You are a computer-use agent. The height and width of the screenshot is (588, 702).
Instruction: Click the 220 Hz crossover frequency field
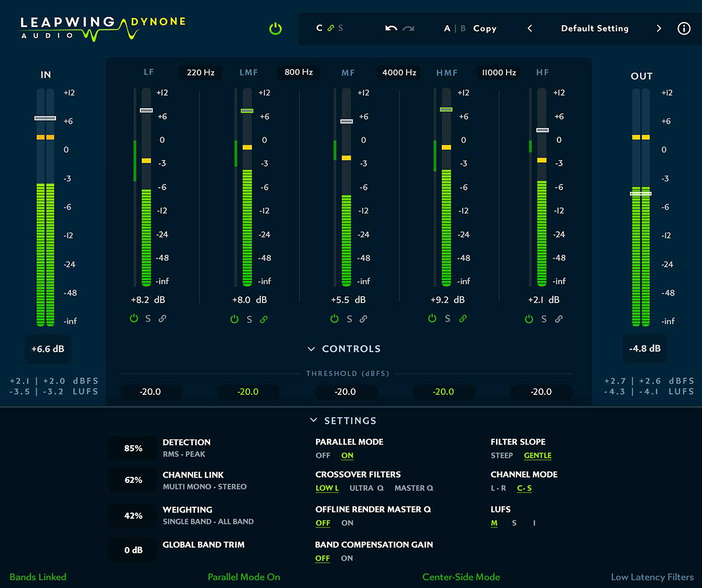pos(201,73)
